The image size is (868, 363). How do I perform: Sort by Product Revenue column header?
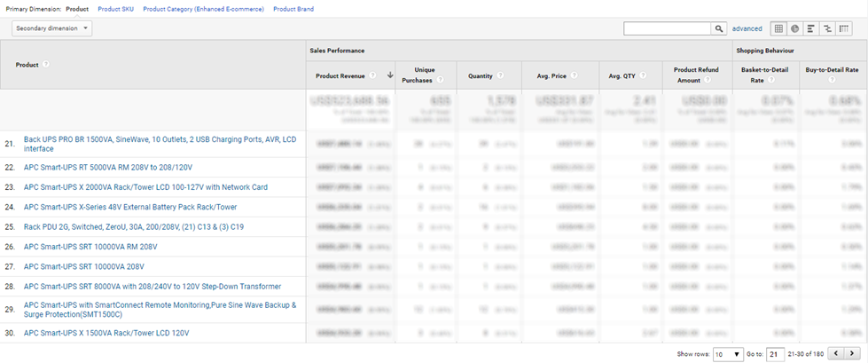tap(341, 76)
